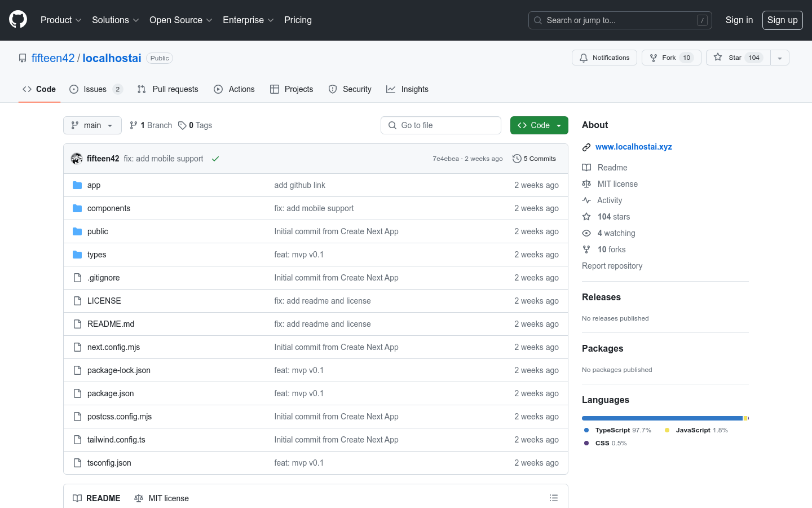
Task: Click the tag icon beside 0 Tags
Action: (182, 125)
